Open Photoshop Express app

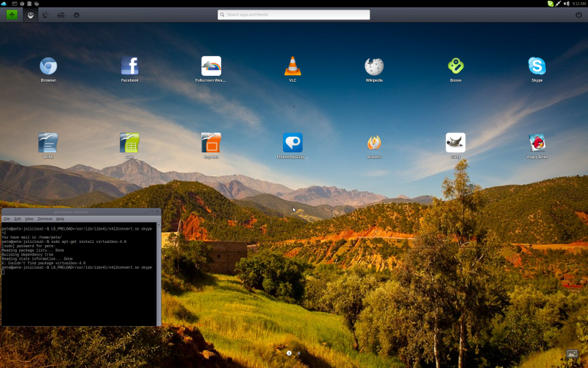pos(293,143)
